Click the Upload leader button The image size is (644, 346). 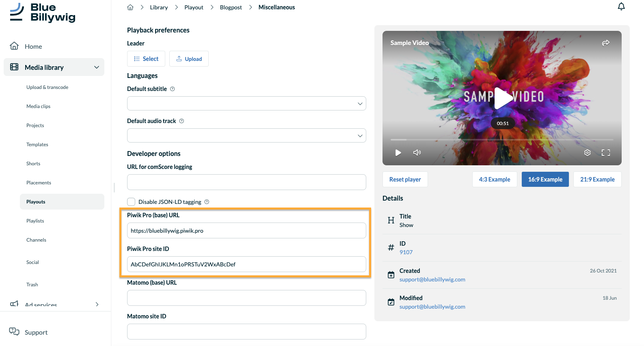click(189, 59)
